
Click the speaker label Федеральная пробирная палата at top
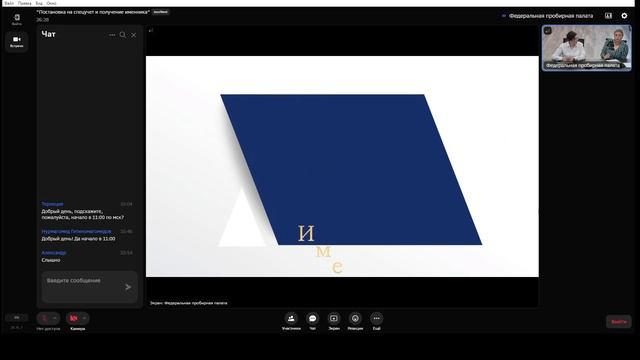pyautogui.click(x=550, y=16)
